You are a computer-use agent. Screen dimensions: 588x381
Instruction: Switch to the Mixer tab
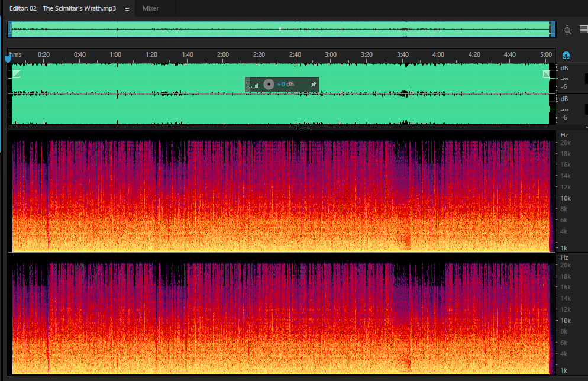pos(150,8)
